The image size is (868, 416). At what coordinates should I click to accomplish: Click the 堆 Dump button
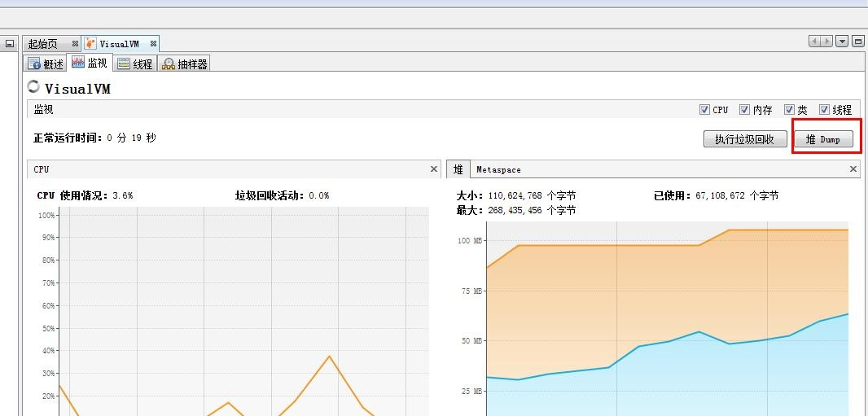[x=825, y=139]
